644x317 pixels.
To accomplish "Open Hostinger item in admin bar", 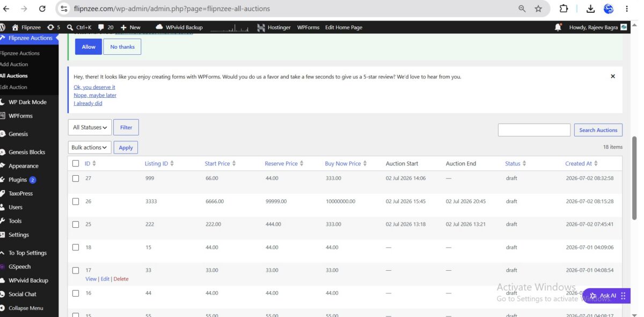I will click(x=274, y=27).
